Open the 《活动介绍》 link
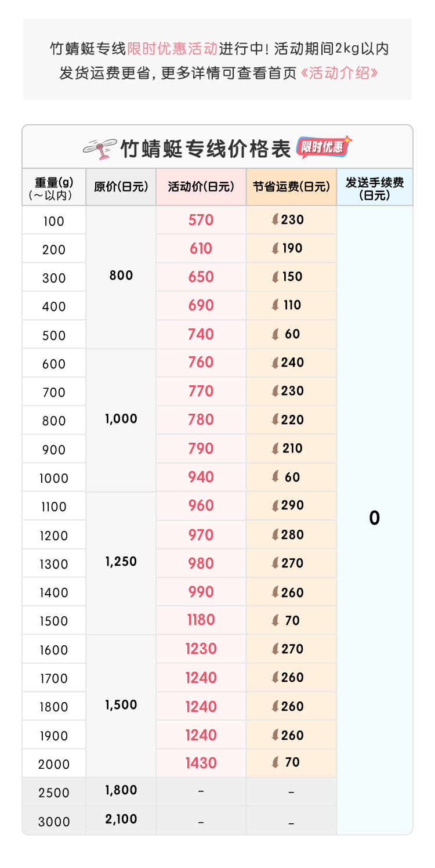The height and width of the screenshot is (868, 435). point(340,73)
